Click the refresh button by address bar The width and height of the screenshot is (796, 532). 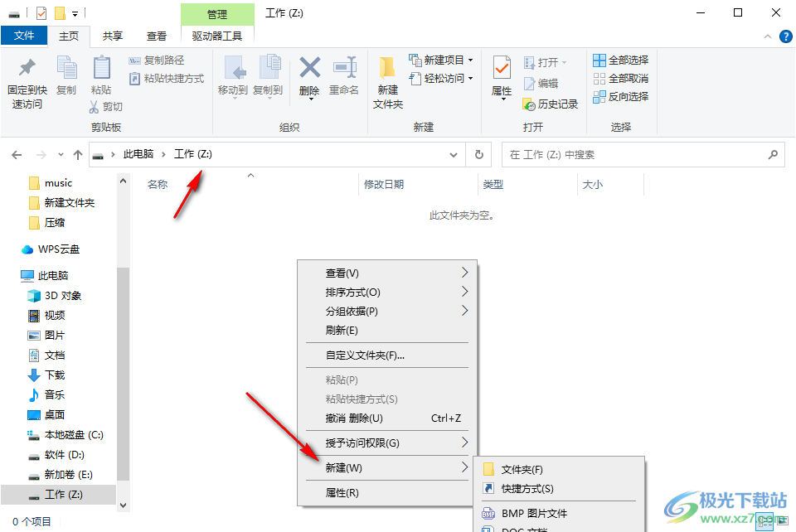[x=478, y=155]
